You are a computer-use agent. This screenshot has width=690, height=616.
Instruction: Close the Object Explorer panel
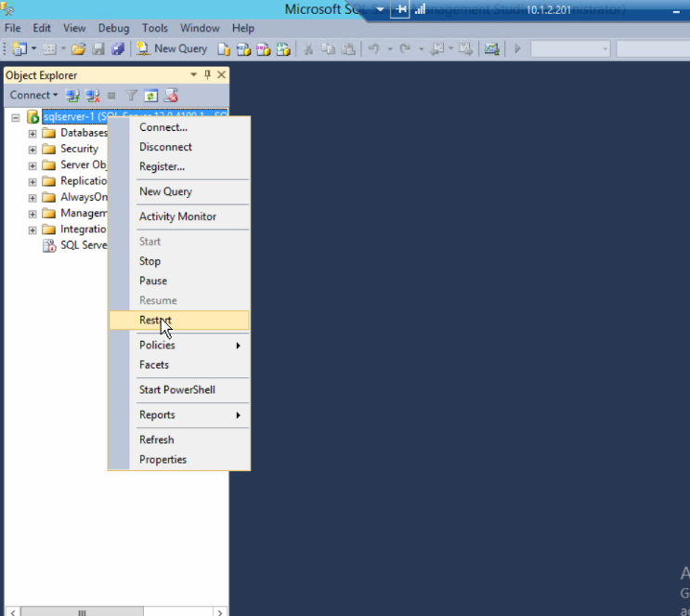point(221,75)
